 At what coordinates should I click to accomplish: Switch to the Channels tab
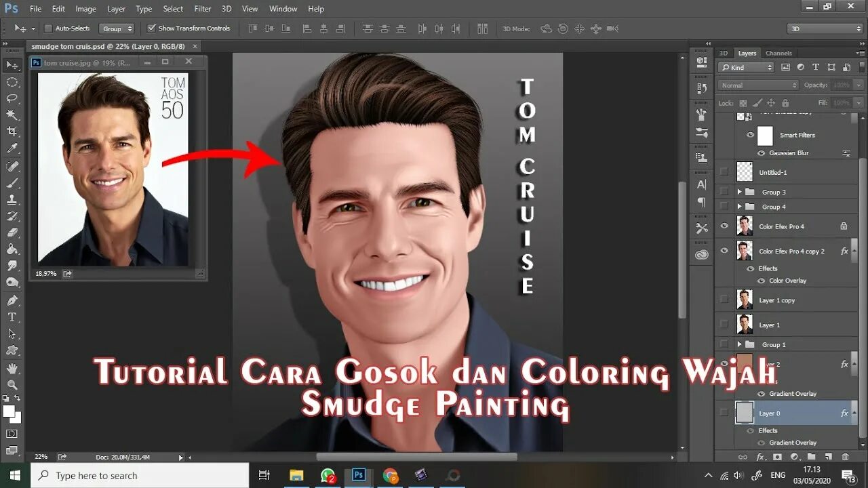[x=778, y=53]
